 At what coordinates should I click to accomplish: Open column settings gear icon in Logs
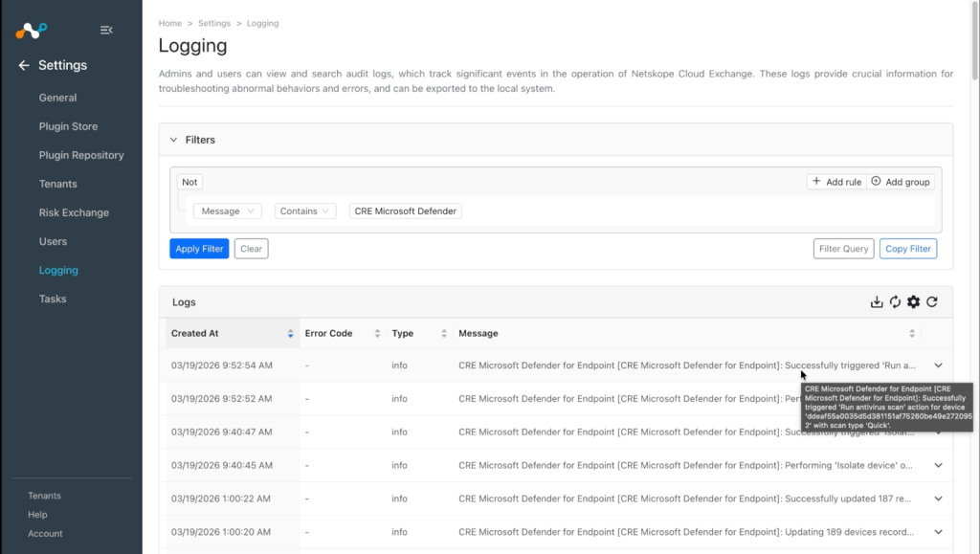pos(913,302)
